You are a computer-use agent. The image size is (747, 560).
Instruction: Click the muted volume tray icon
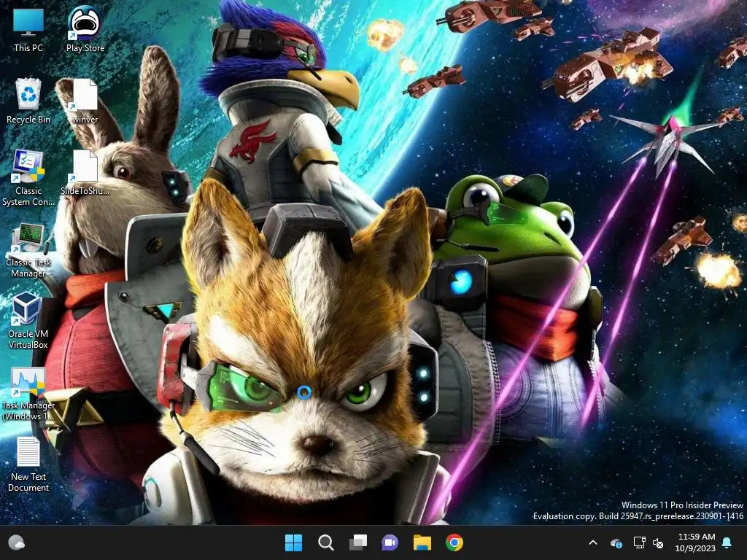click(658, 542)
